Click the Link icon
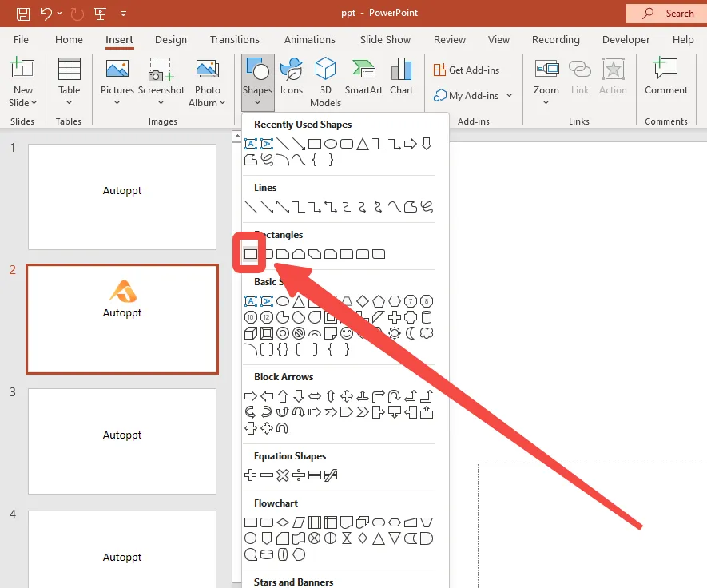The image size is (707, 588). (x=580, y=69)
